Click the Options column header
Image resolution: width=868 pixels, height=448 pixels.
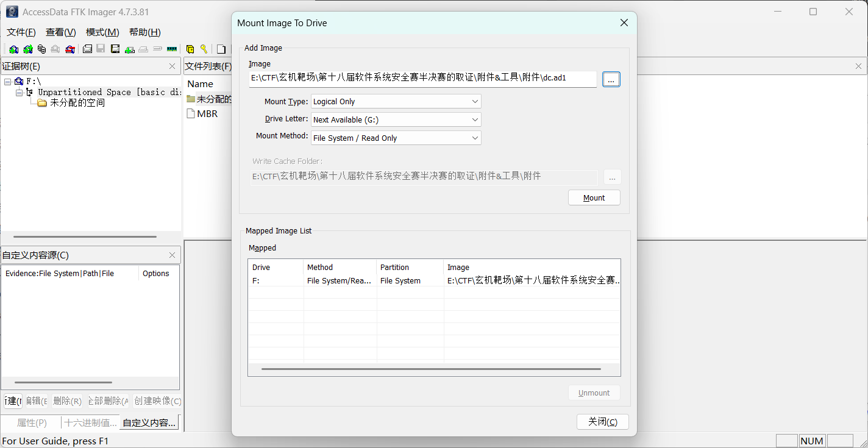point(158,274)
